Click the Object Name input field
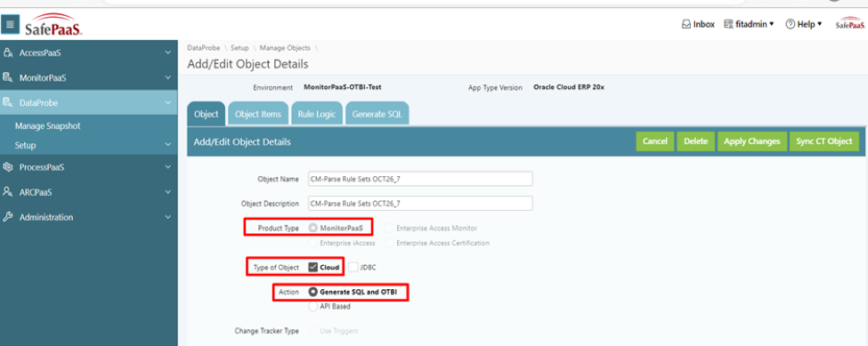868x346 pixels. [420, 179]
